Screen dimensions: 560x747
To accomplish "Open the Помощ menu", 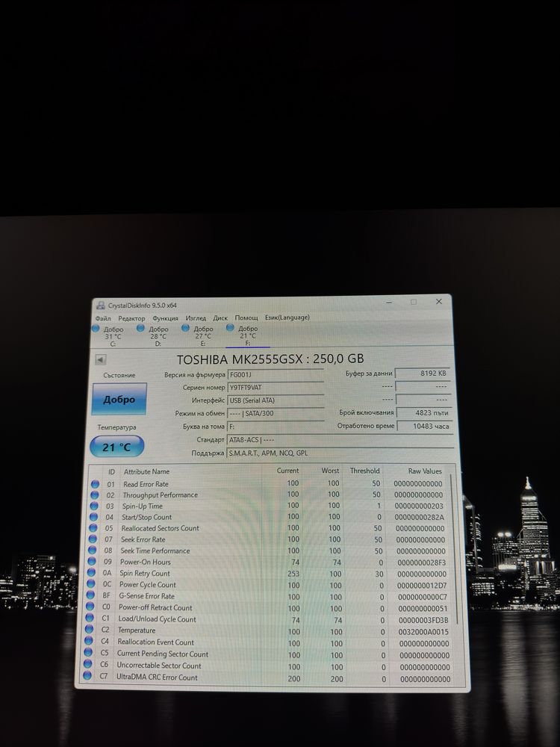I will [246, 317].
